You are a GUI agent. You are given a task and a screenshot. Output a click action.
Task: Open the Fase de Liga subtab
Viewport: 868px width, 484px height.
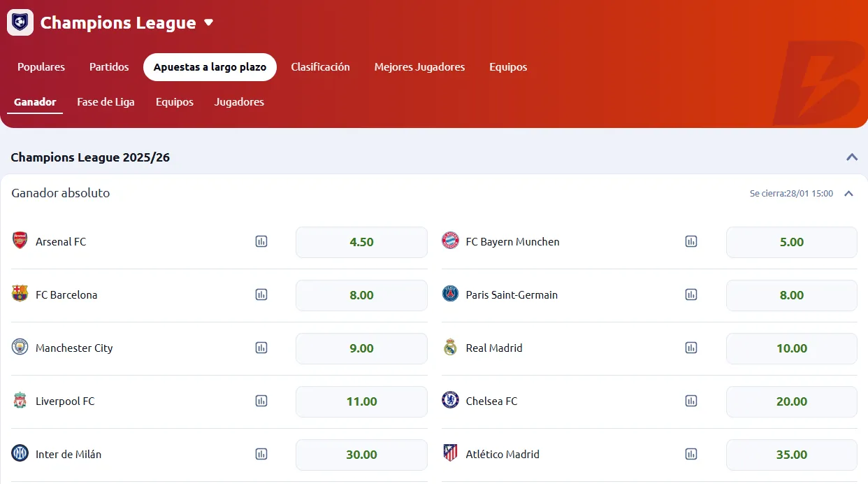point(106,101)
